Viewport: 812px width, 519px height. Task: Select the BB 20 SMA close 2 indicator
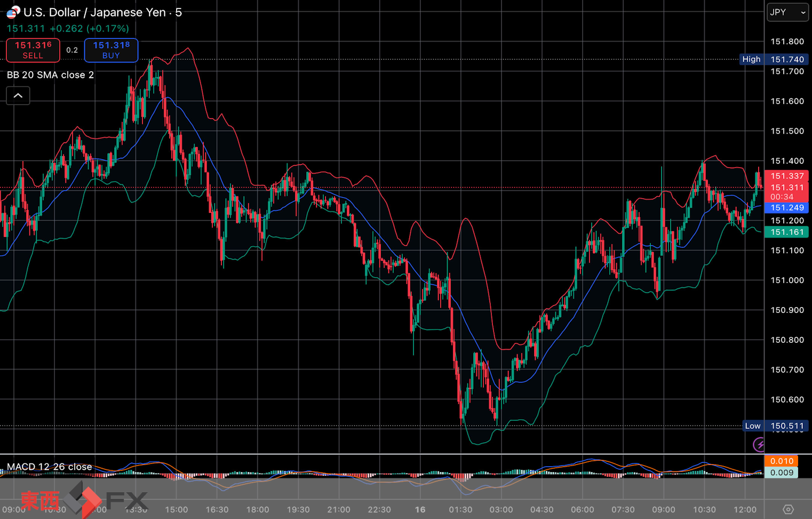click(50, 75)
